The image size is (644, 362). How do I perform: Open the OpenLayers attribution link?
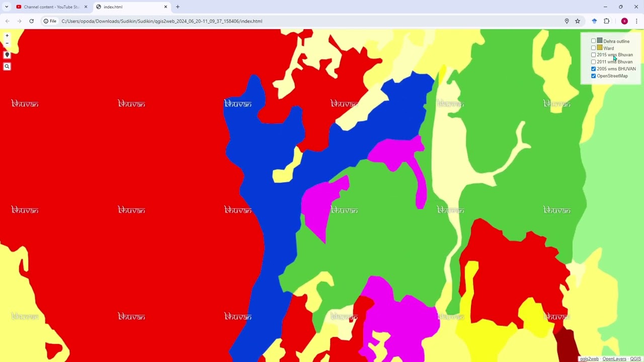(614, 359)
